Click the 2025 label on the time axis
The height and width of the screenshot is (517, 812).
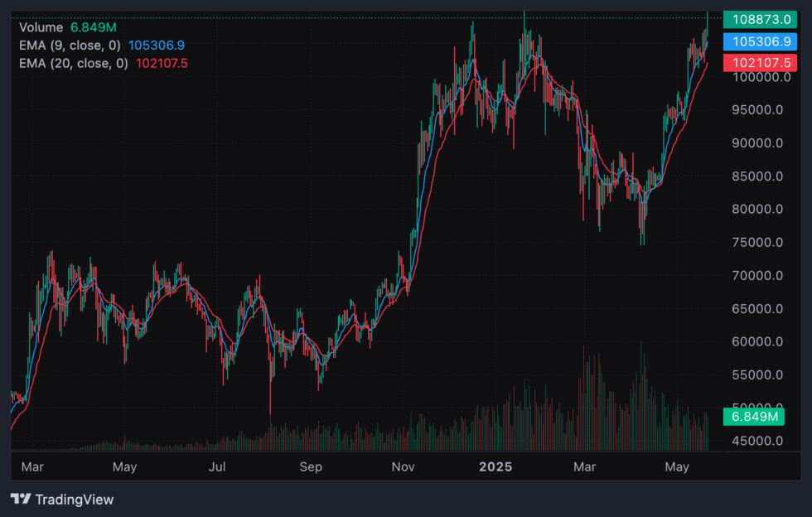(x=495, y=467)
